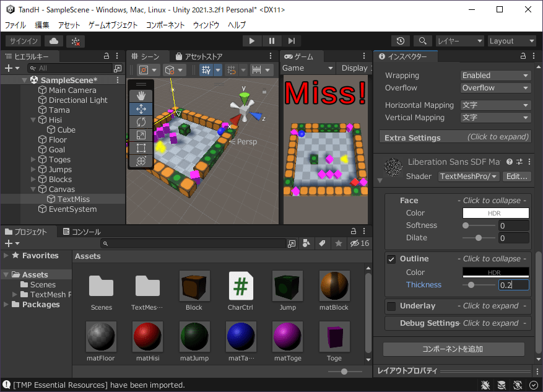Lock the Inspector panel
This screenshot has width=543, height=392.
click(x=523, y=56)
